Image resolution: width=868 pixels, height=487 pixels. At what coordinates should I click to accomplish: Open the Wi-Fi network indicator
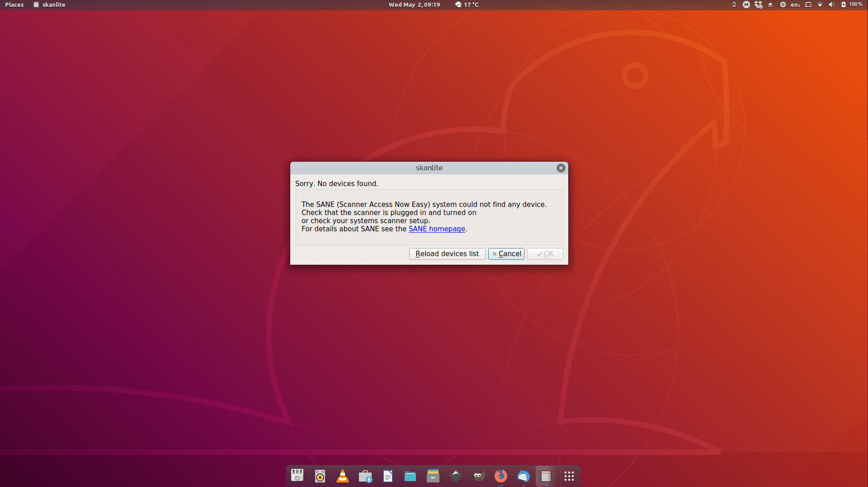pyautogui.click(x=820, y=5)
